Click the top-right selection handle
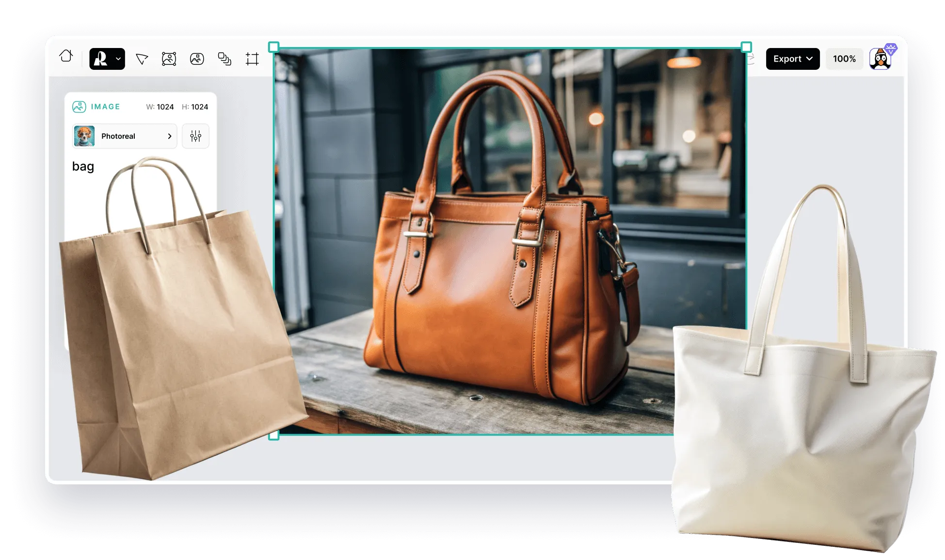This screenshot has height=560, width=945. 746,47
